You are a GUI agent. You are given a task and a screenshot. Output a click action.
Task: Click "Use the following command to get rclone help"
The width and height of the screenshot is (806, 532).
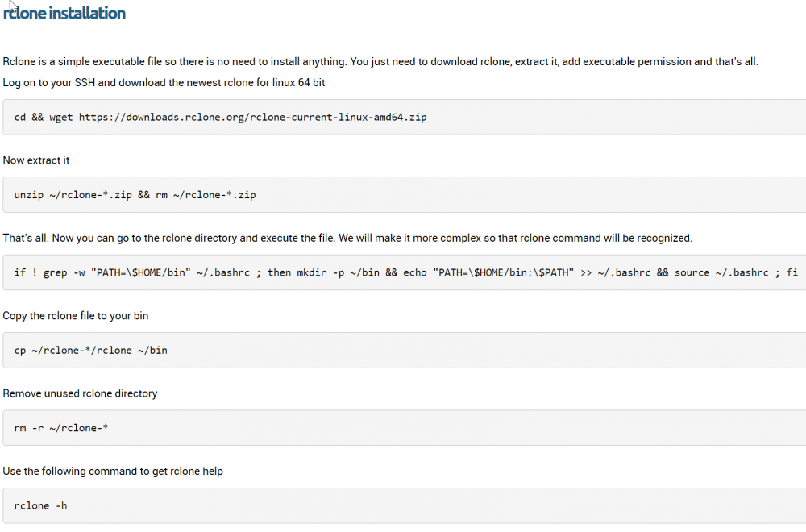(113, 472)
